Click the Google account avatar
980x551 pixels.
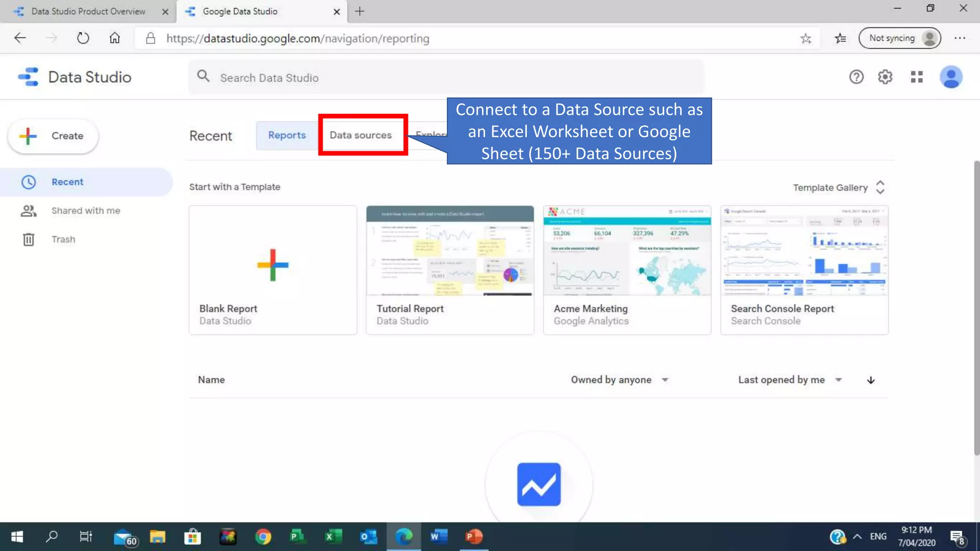coord(951,77)
